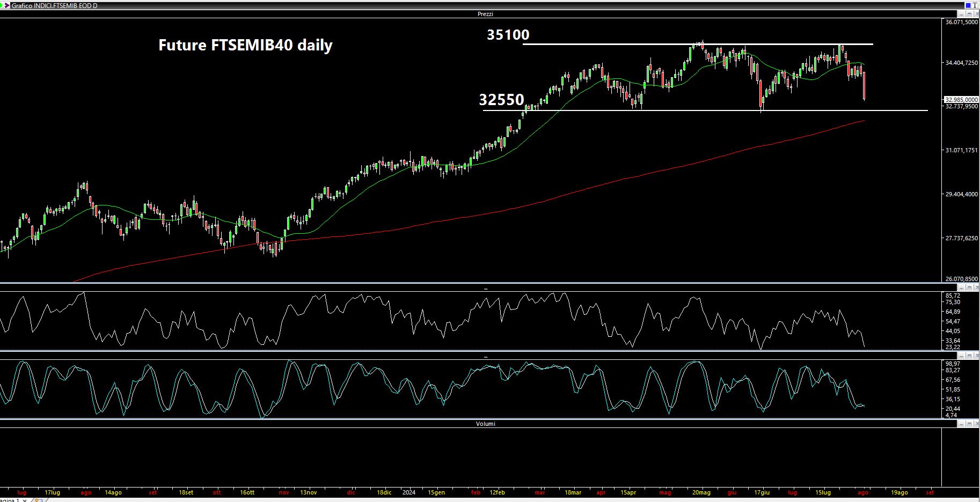Click the 'Future FTSEMIB40 daily' chart label

[x=245, y=45]
